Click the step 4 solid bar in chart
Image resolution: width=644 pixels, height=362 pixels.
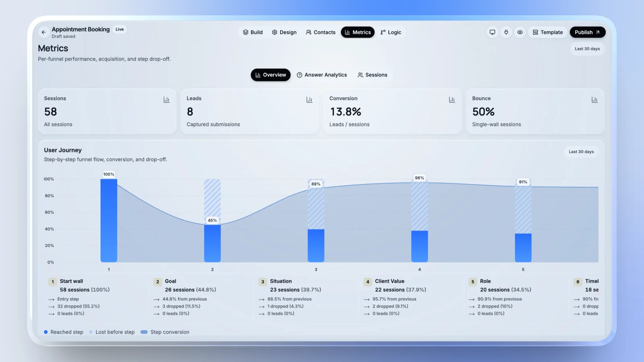(419, 247)
